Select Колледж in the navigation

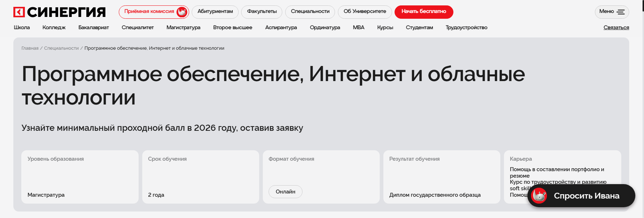(x=54, y=27)
